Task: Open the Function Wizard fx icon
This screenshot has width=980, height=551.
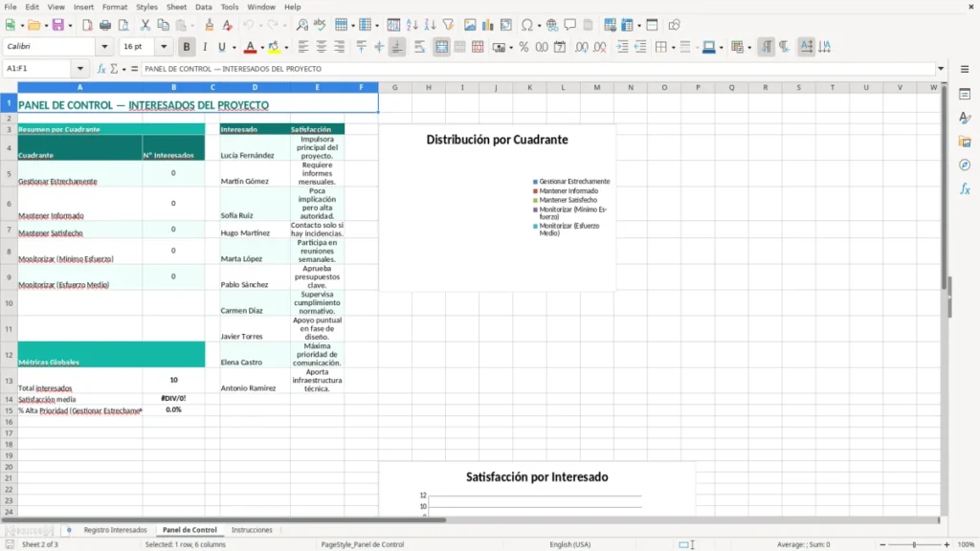Action: point(101,69)
